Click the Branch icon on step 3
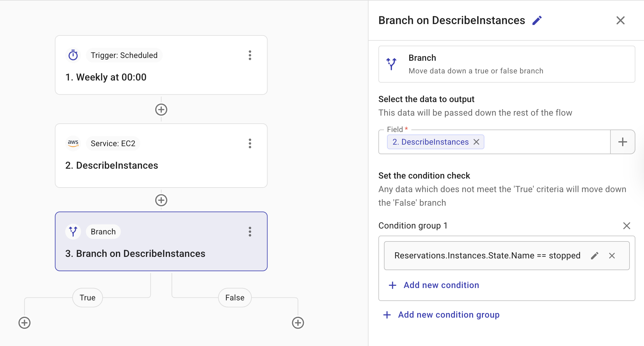644x346 pixels. [x=73, y=231]
